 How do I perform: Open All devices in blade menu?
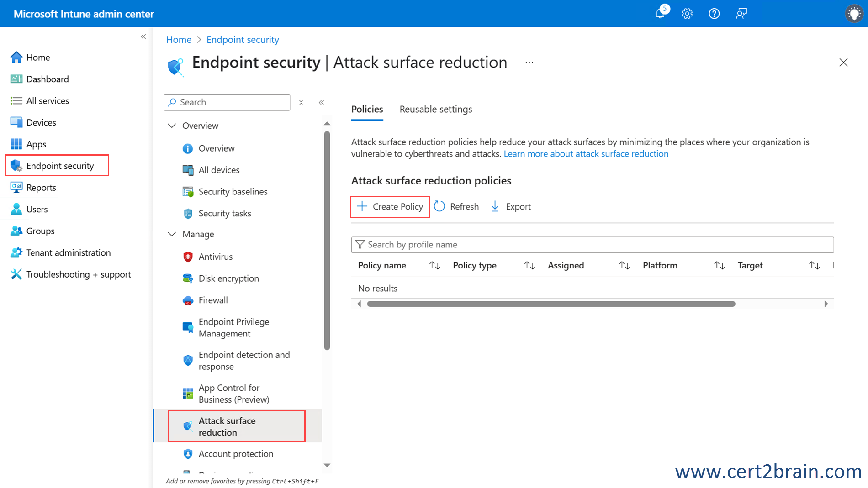pyautogui.click(x=219, y=170)
